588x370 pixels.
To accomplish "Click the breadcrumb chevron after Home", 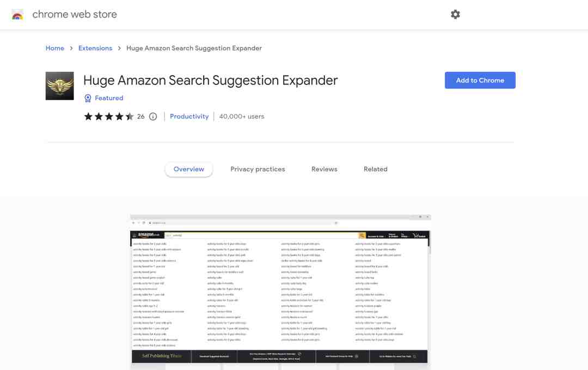I will coord(71,48).
